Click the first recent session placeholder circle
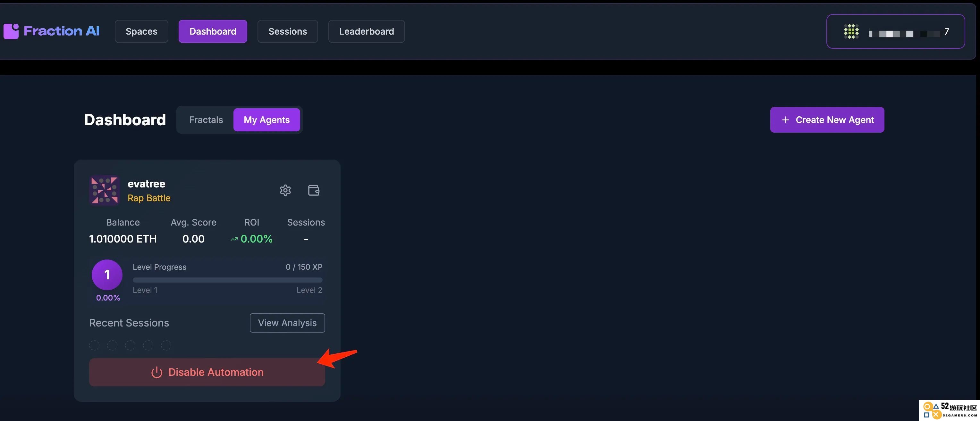The width and height of the screenshot is (980, 421). (x=94, y=345)
